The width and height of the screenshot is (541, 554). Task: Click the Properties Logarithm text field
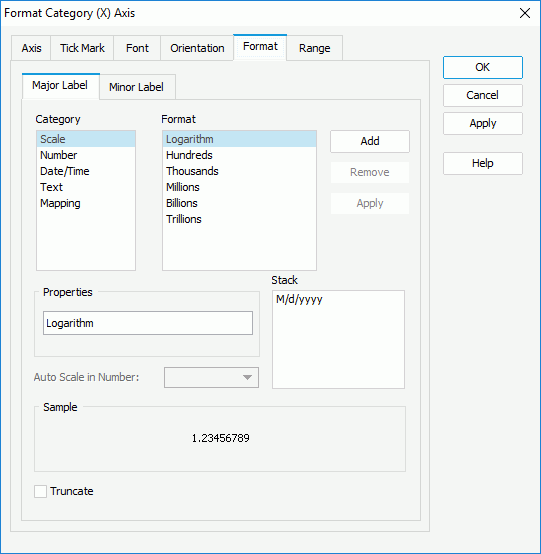(x=148, y=323)
